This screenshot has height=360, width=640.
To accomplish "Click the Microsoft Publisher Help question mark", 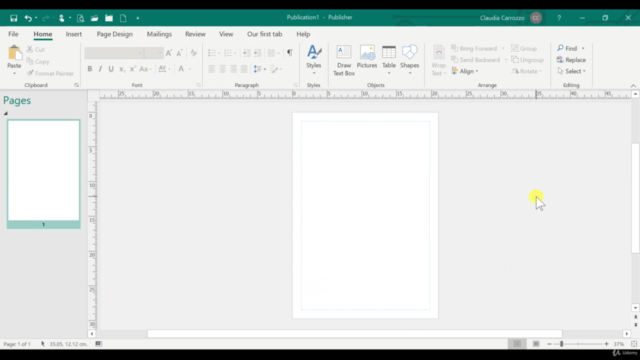I will (x=559, y=18).
